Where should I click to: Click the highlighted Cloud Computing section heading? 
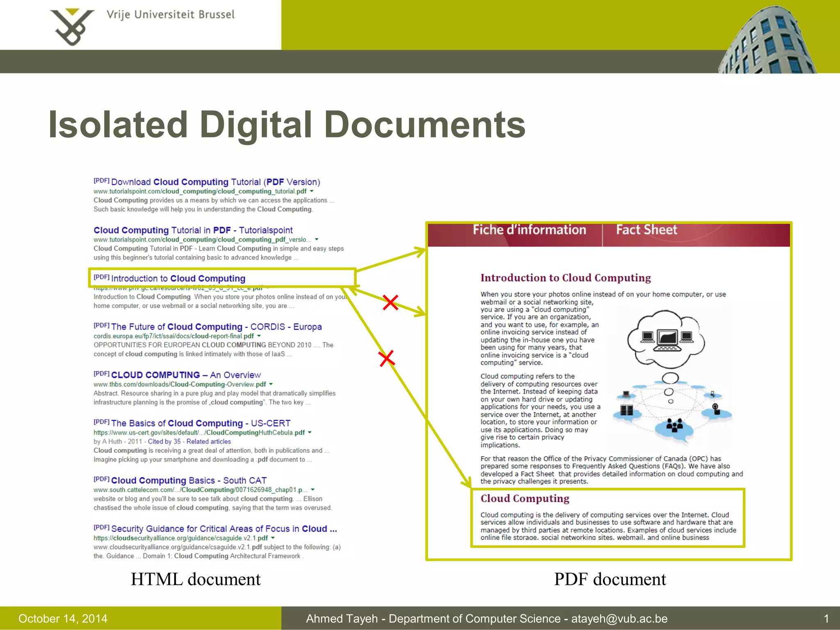[x=525, y=499]
